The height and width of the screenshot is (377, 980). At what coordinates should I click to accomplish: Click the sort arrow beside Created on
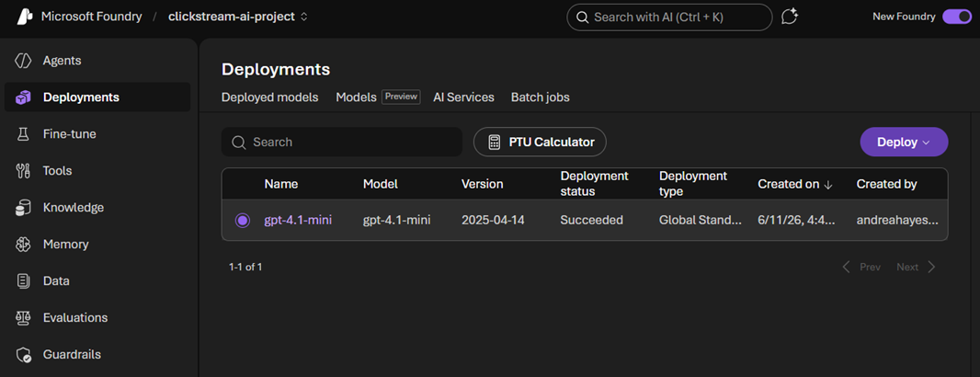click(x=828, y=185)
